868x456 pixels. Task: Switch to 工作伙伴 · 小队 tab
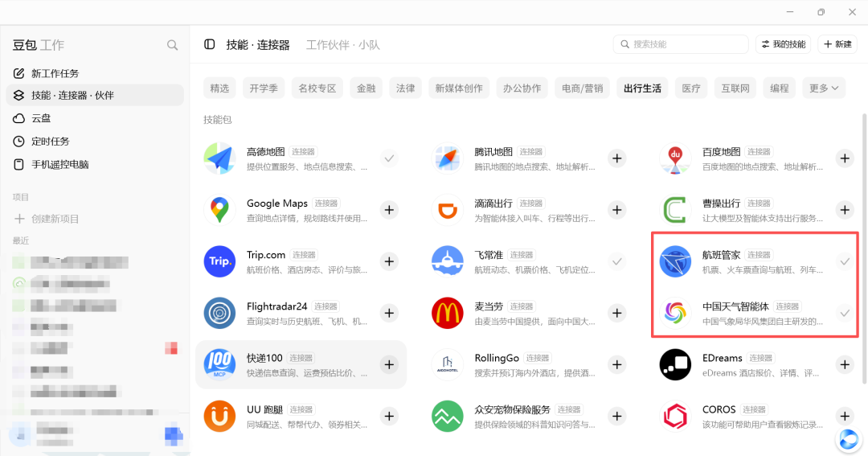coord(343,45)
